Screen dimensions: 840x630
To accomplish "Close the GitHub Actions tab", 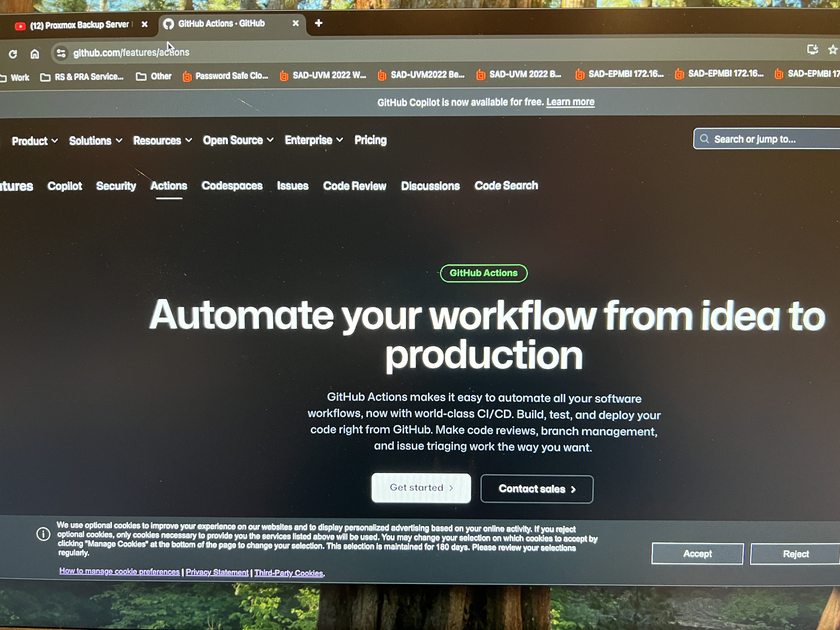I will coord(295,24).
